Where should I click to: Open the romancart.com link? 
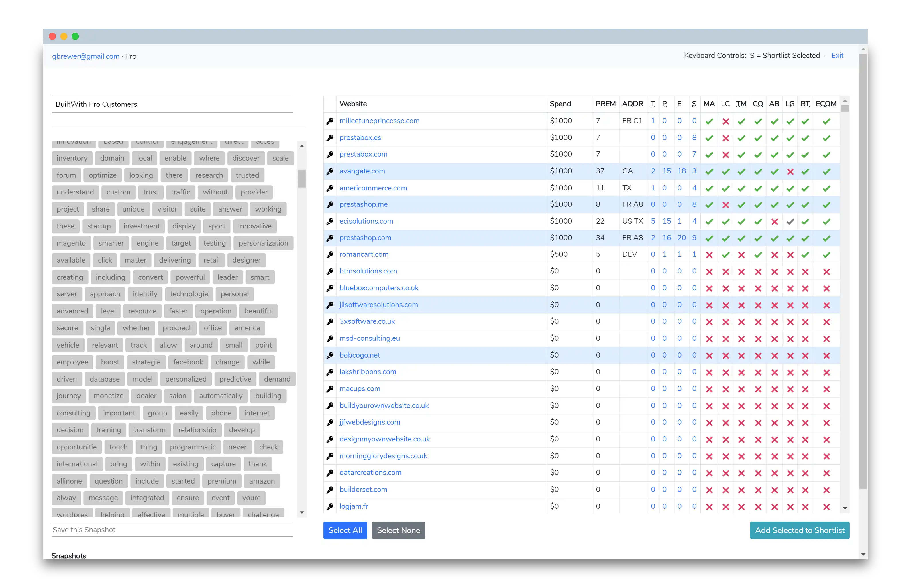pos(364,254)
